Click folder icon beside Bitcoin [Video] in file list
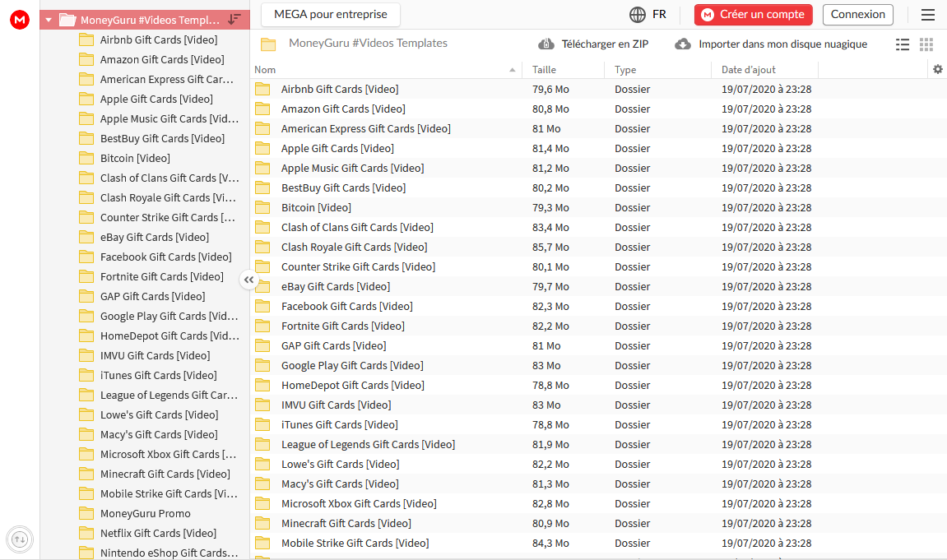This screenshot has width=947, height=560. pyautogui.click(x=262, y=207)
